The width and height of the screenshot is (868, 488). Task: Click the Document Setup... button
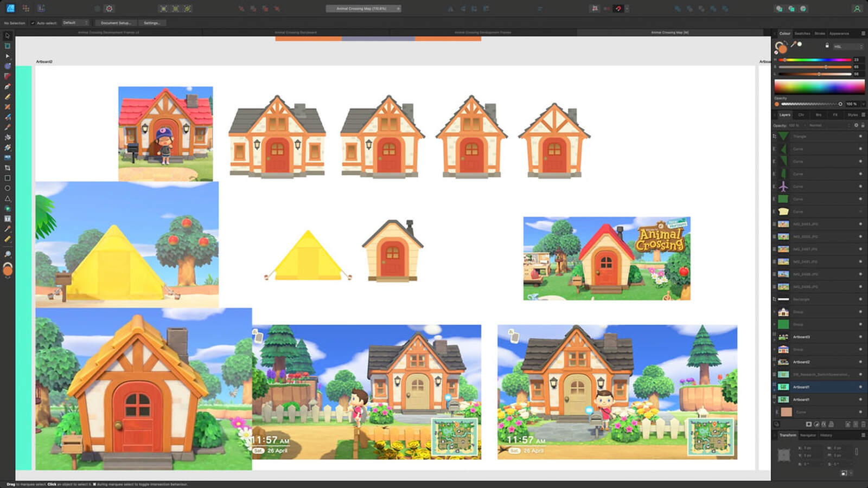click(116, 23)
